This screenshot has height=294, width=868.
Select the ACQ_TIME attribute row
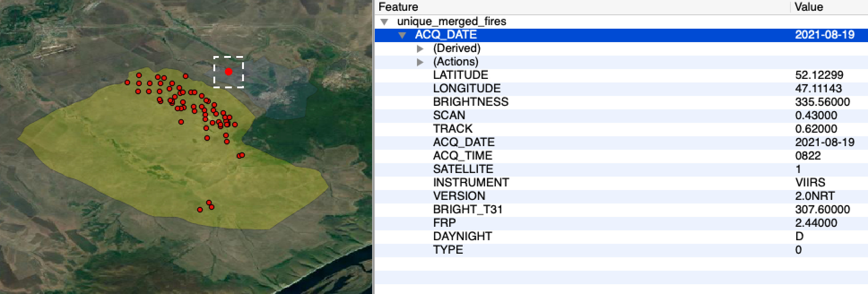click(621, 156)
